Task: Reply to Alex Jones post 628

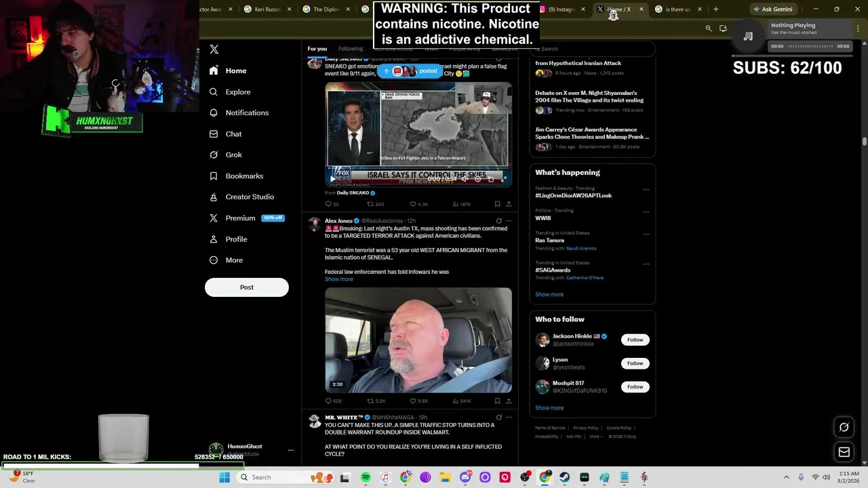Action: coord(333,401)
